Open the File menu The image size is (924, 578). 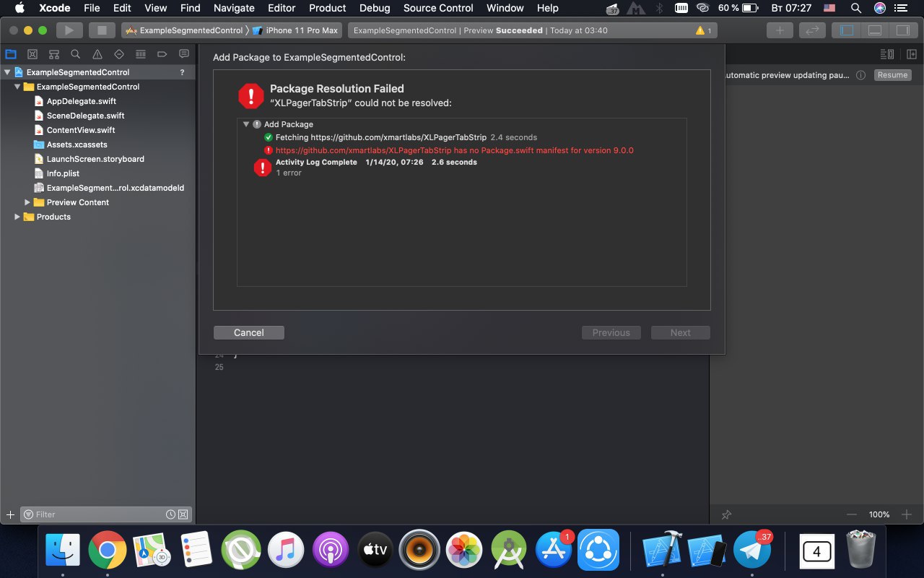click(x=92, y=8)
